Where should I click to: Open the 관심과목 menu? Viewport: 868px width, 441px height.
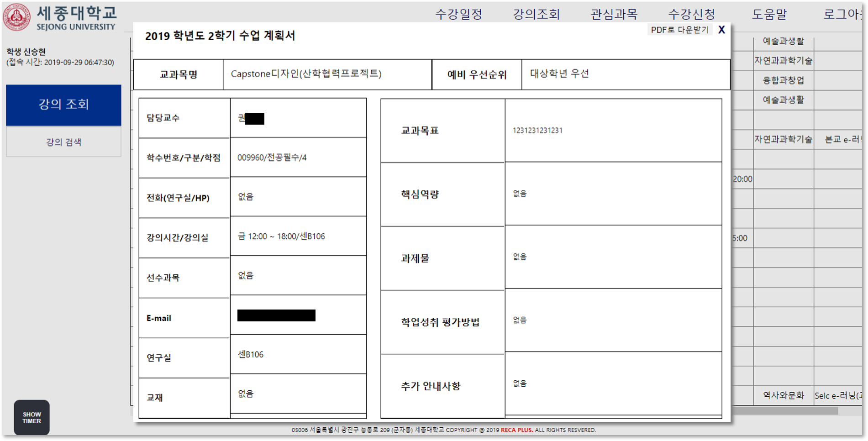pyautogui.click(x=614, y=14)
